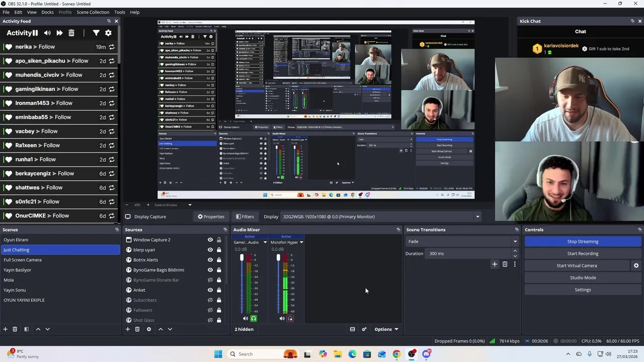Image resolution: width=644 pixels, height=362 pixels.
Task: Click Start Recording button
Action: click(x=583, y=253)
